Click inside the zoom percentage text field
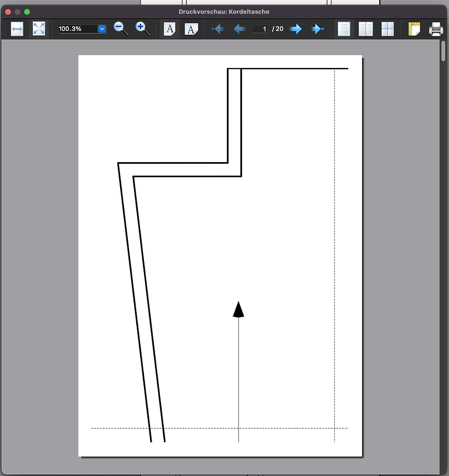The width and height of the screenshot is (449, 476). coord(77,29)
